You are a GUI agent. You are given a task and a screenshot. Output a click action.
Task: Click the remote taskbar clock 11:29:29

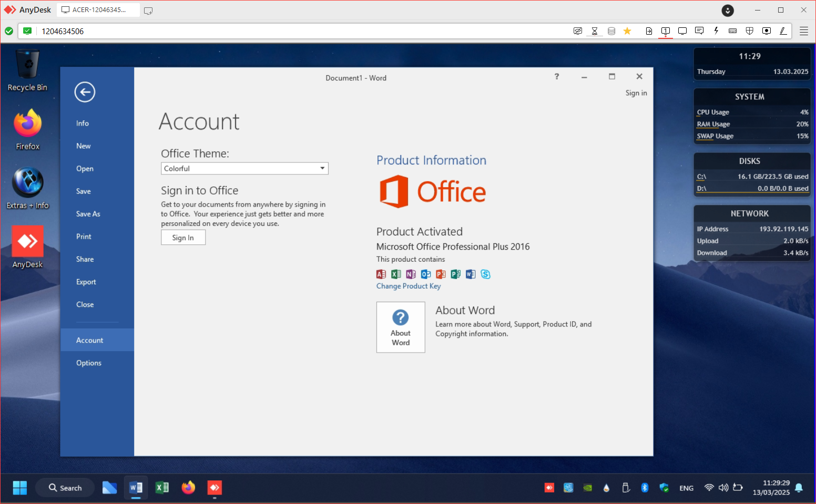[771, 488]
